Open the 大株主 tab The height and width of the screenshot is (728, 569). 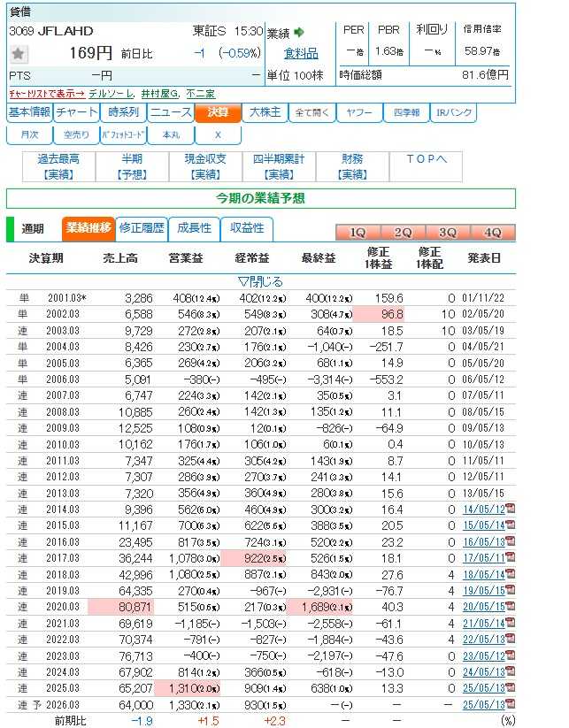click(265, 112)
